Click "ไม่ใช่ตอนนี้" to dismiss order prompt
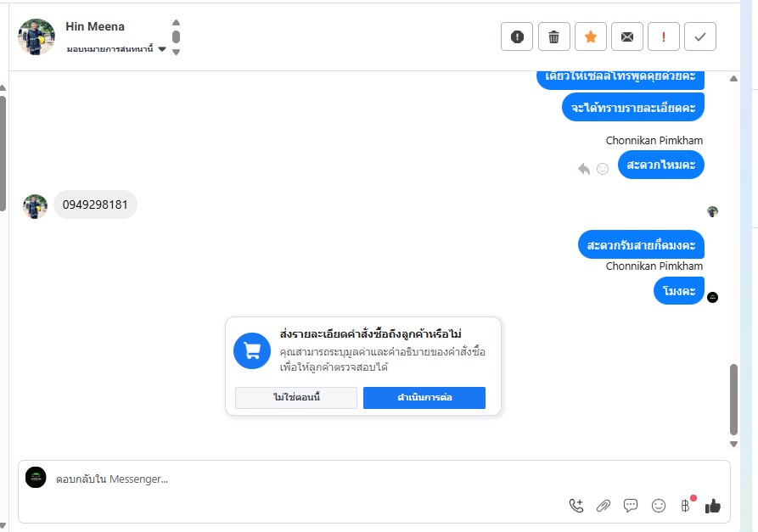The width and height of the screenshot is (758, 532). coord(296,398)
